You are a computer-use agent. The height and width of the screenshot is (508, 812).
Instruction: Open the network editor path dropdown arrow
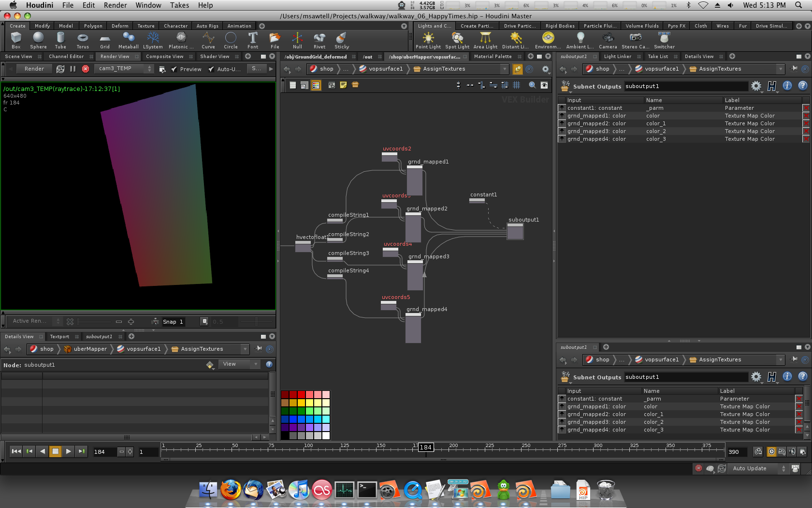pos(505,69)
